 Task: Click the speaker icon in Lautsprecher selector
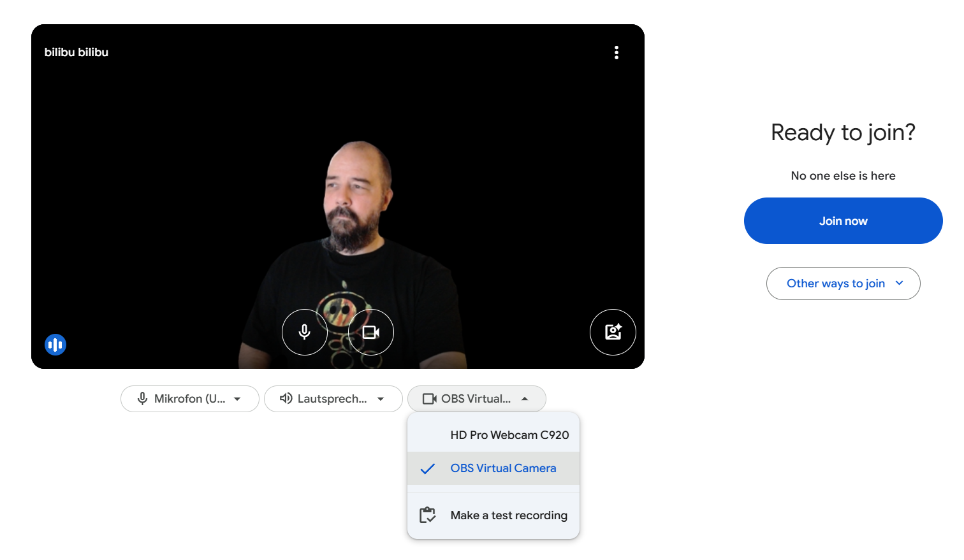pos(286,399)
